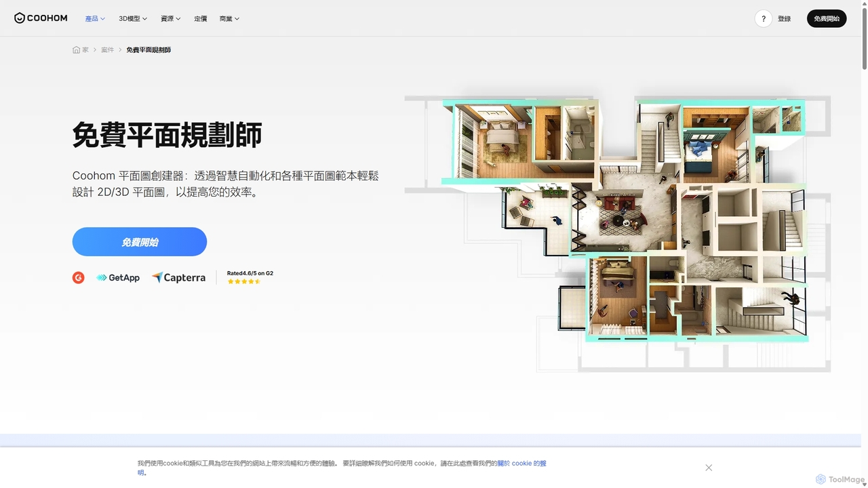
Task: Select the 免費平面規劃師 breadcrumb text
Action: coord(149,50)
